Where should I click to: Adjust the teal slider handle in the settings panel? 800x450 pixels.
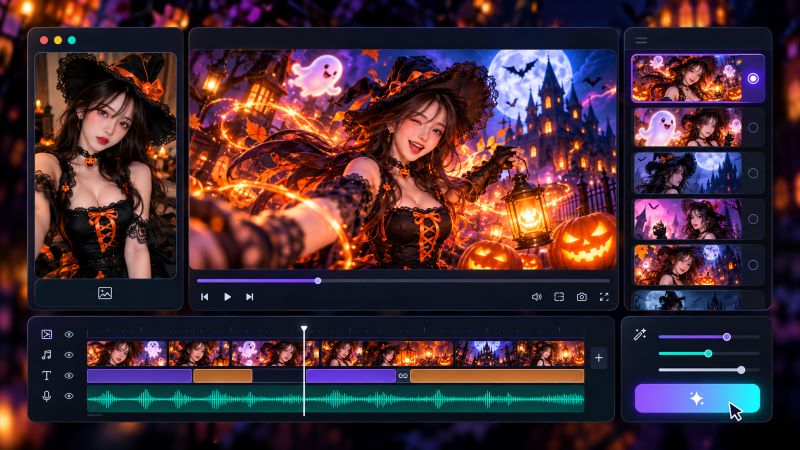708,353
